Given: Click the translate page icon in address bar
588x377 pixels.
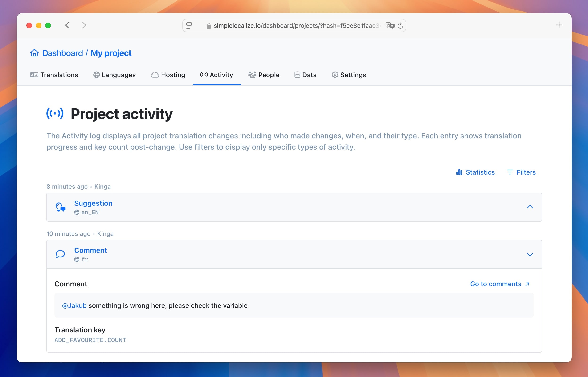Looking at the screenshot, I should [390, 25].
